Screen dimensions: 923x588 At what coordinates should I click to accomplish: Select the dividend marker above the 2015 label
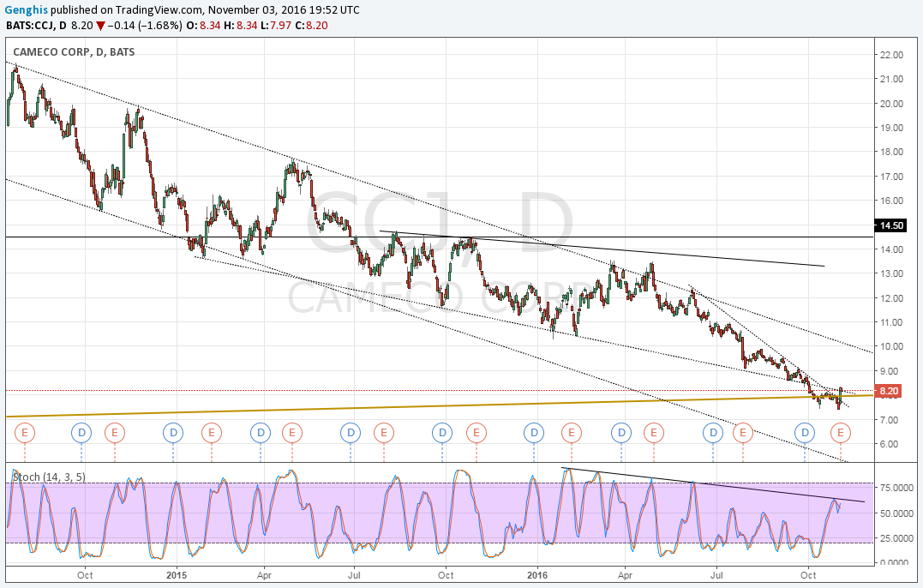(173, 433)
